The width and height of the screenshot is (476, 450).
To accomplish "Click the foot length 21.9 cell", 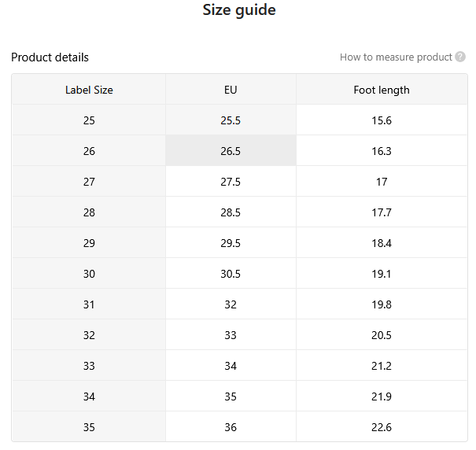I will click(382, 397).
